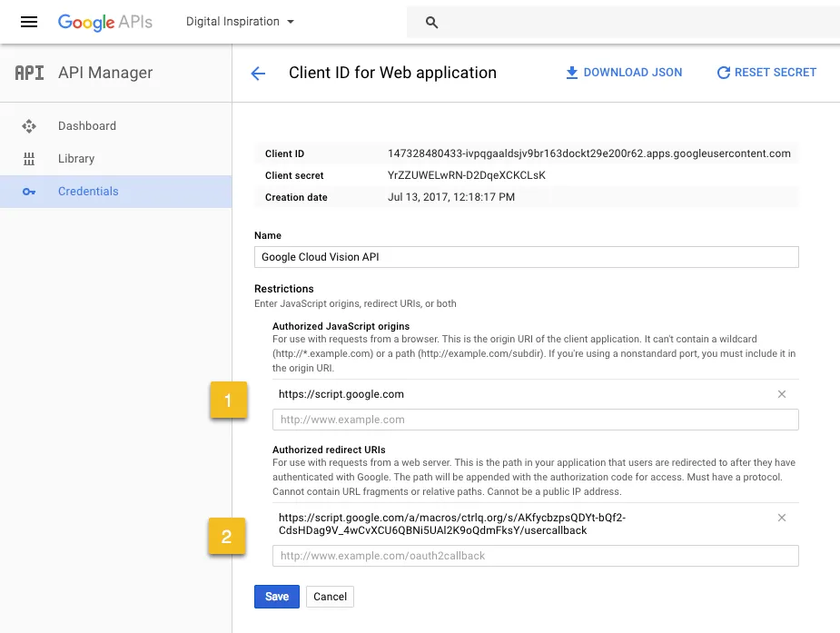Click the API Manager logo
Image resolution: width=840 pixels, height=633 pixels.
[27, 73]
